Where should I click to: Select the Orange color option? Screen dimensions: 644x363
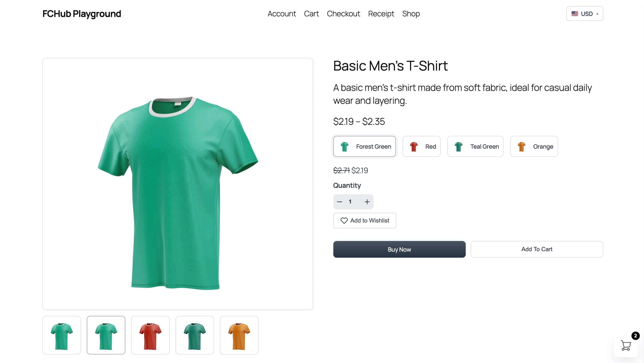[x=534, y=146]
